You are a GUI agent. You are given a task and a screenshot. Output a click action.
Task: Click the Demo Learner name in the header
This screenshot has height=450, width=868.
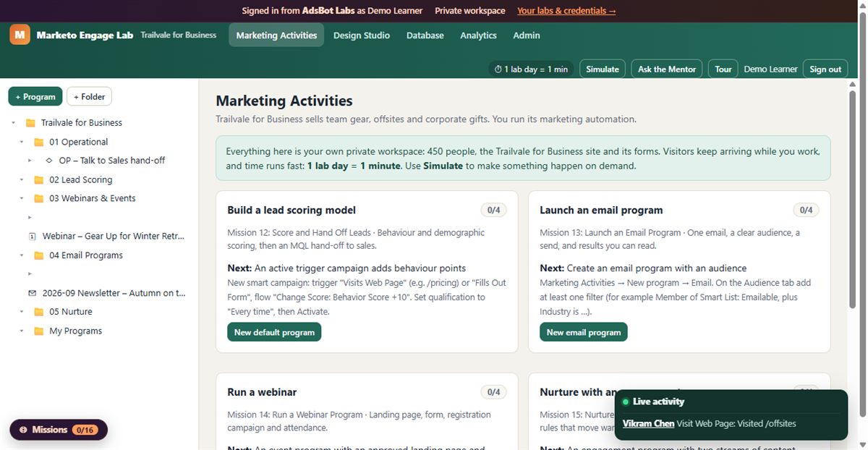(x=770, y=69)
